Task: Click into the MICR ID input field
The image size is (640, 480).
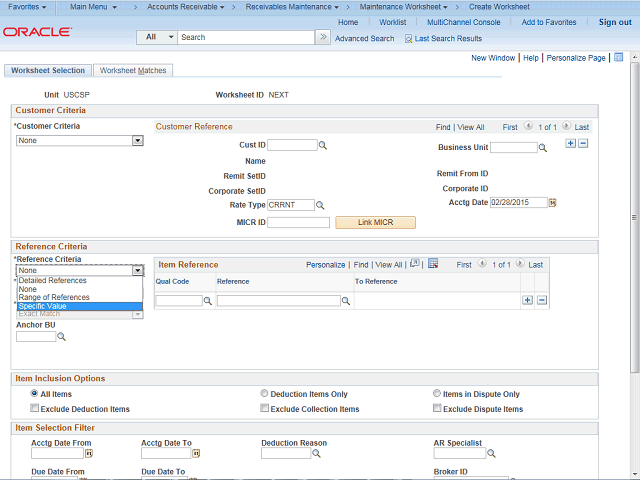Action: (x=298, y=222)
